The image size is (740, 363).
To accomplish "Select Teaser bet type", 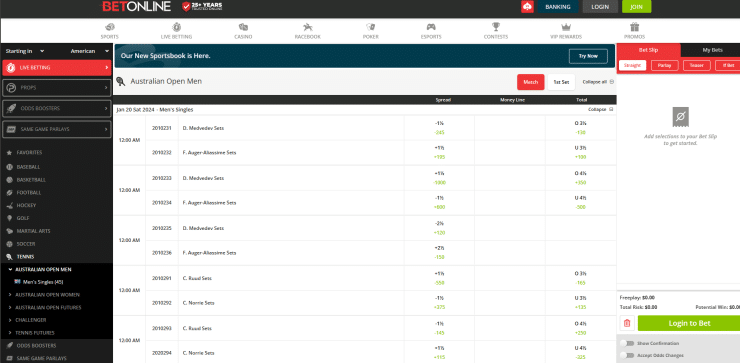I will tap(697, 66).
